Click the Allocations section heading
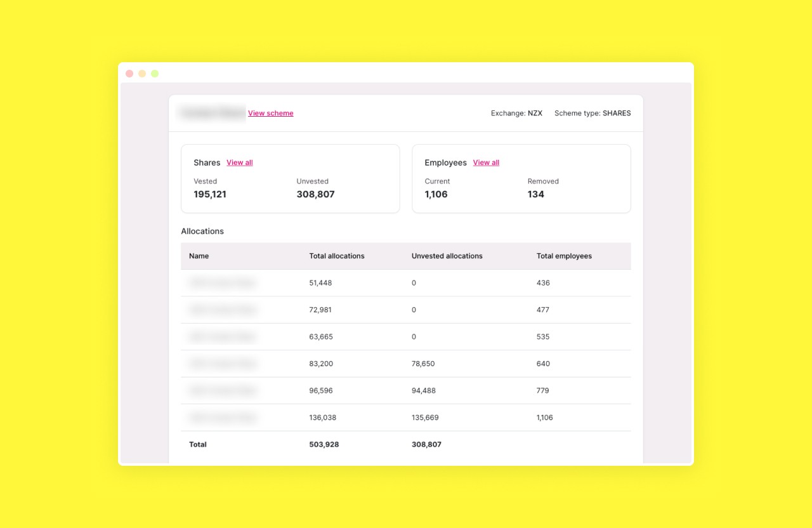Image resolution: width=812 pixels, height=528 pixels. click(x=202, y=231)
